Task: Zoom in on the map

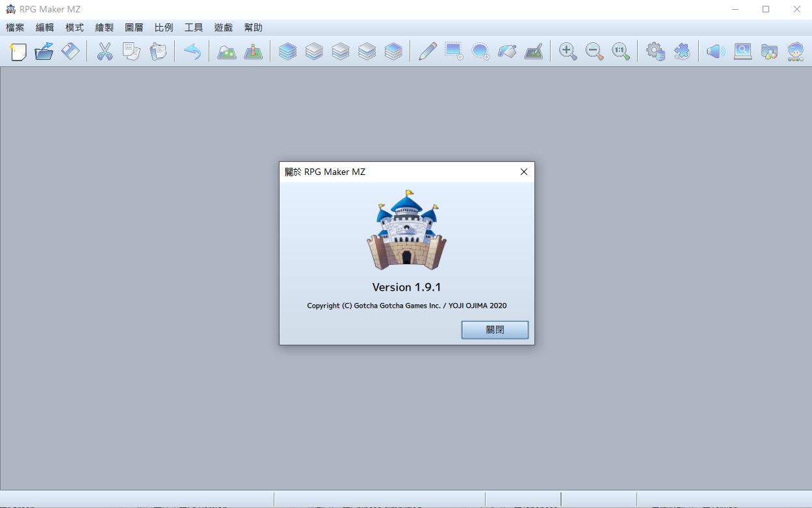Action: point(568,51)
